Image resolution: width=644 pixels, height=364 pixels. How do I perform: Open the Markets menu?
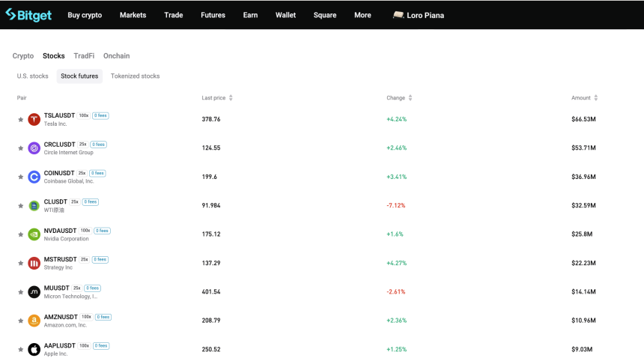(x=133, y=15)
